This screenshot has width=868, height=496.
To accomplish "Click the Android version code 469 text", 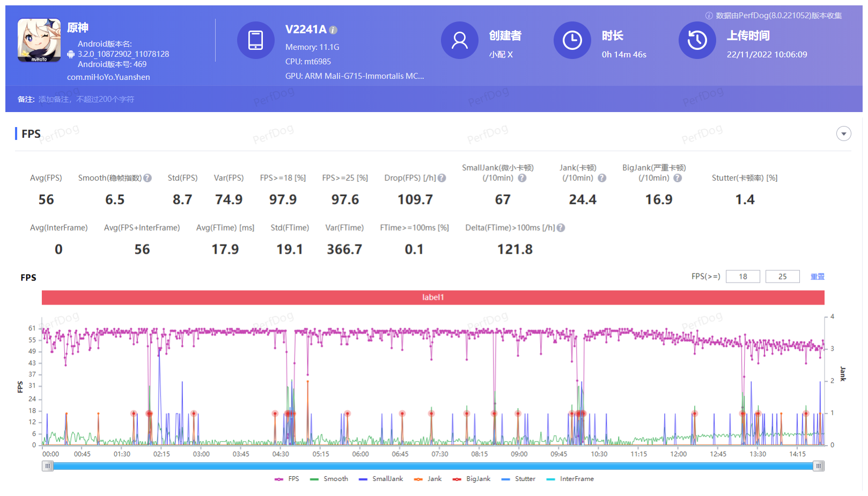I will point(112,64).
